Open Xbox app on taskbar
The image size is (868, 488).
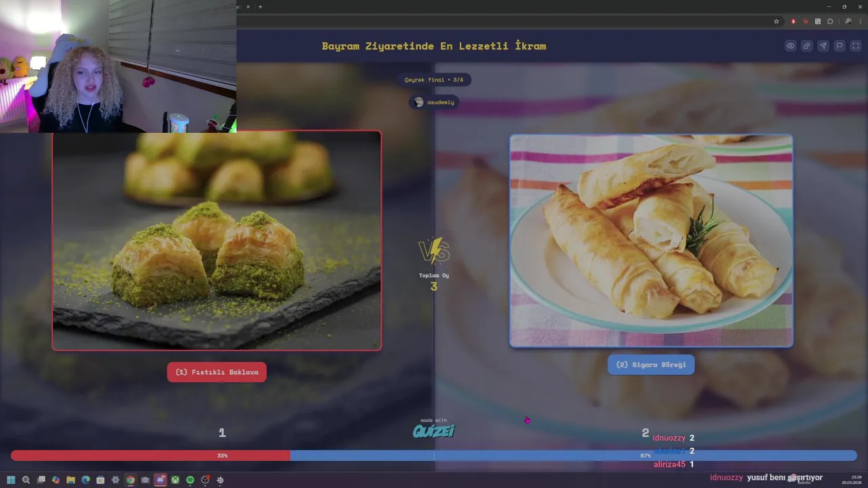[x=175, y=480]
